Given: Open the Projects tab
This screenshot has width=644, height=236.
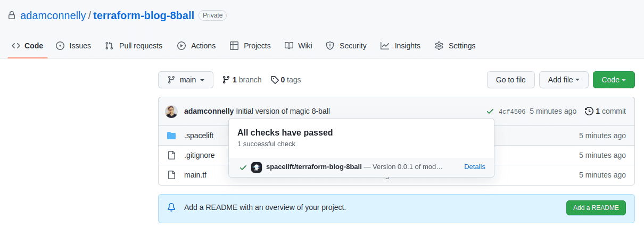Looking at the screenshot, I should (x=250, y=46).
